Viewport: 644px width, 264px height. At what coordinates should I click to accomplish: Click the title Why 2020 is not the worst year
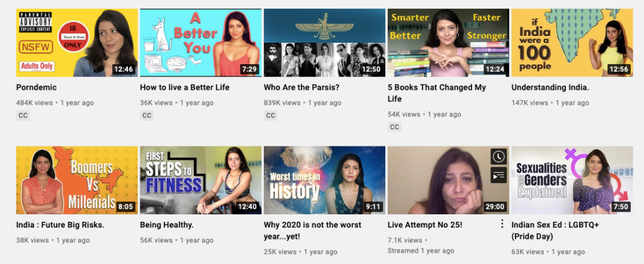pos(312,231)
